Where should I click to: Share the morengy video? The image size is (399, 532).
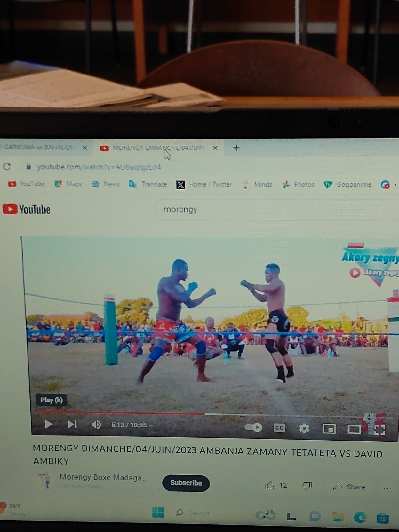(x=349, y=487)
